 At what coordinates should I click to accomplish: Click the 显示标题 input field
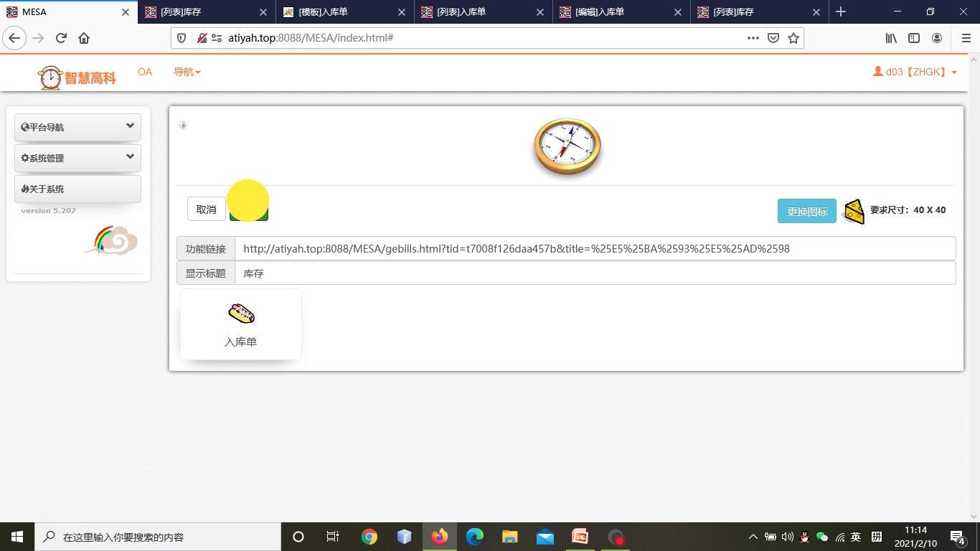click(595, 273)
